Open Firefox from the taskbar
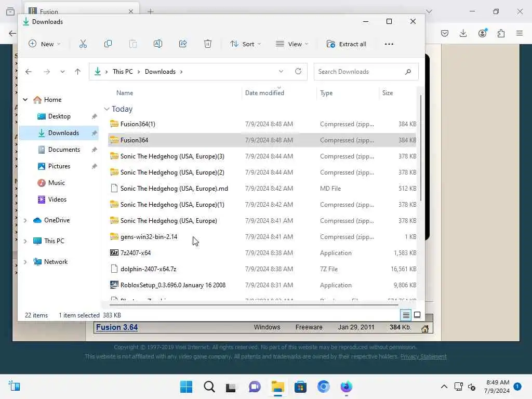Image resolution: width=532 pixels, height=399 pixels. point(346,387)
